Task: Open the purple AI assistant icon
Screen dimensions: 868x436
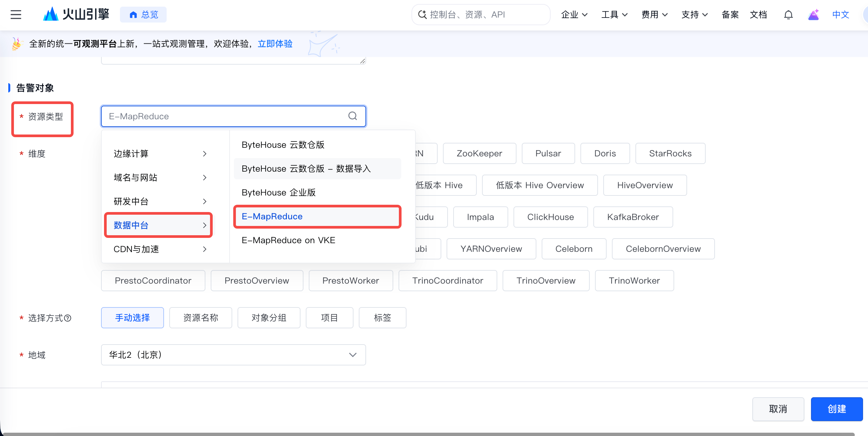Action: [813, 15]
